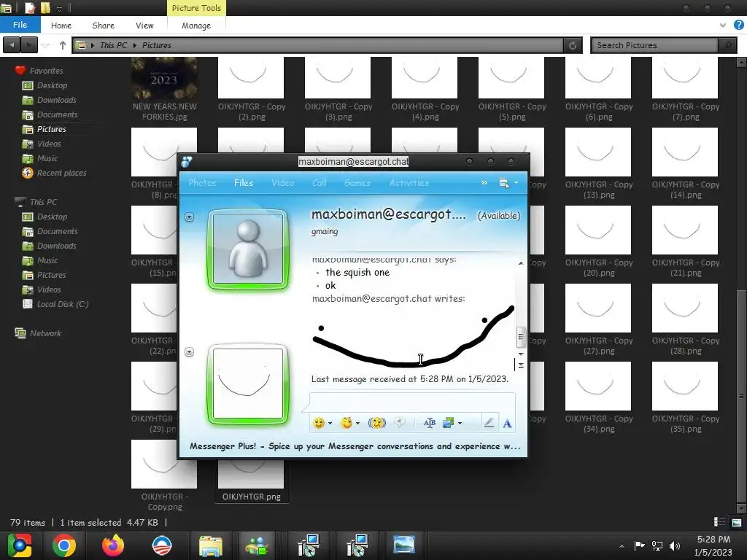The image size is (747, 560).
Task: Open Firefox from taskbar
Action: coord(113,545)
